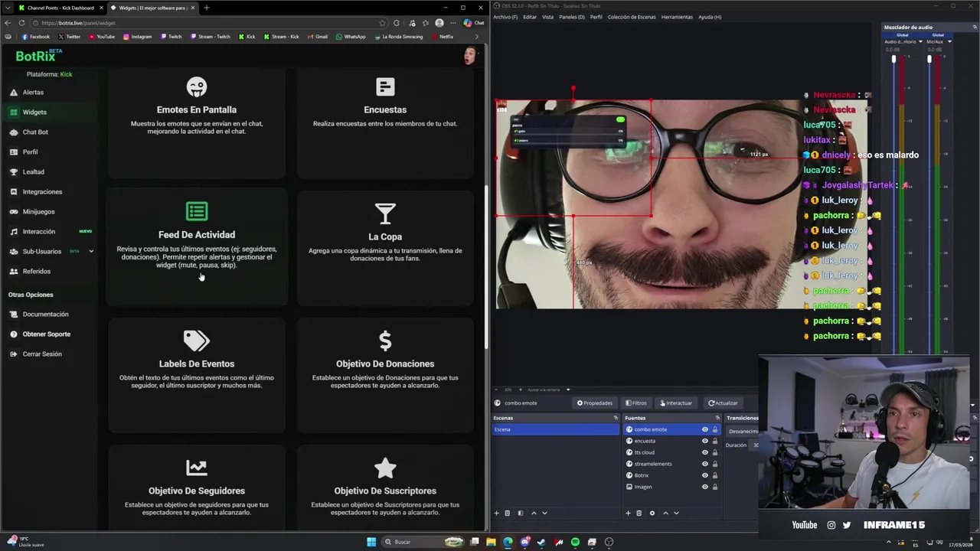Click the Windows Start button
The image size is (980, 551).
[371, 542]
